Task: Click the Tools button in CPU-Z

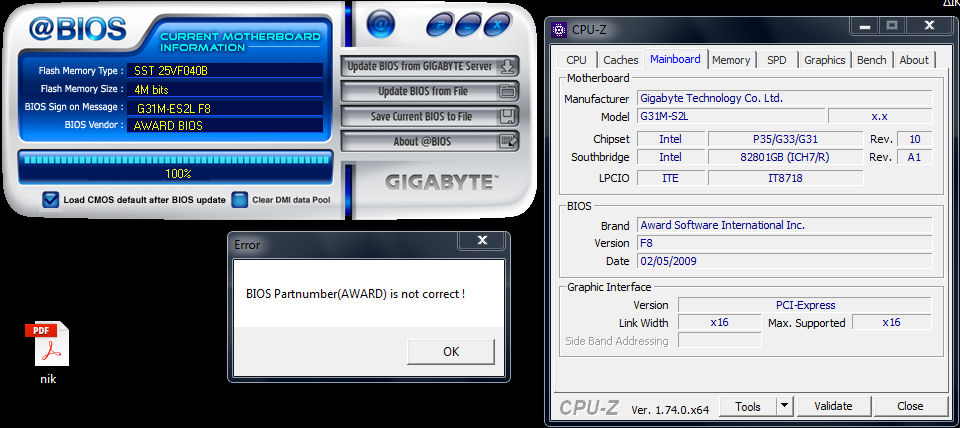Action: [x=748, y=407]
